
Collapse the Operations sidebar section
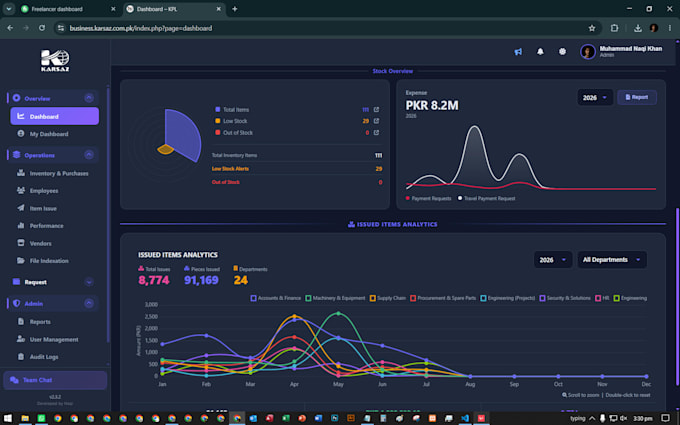click(x=89, y=155)
